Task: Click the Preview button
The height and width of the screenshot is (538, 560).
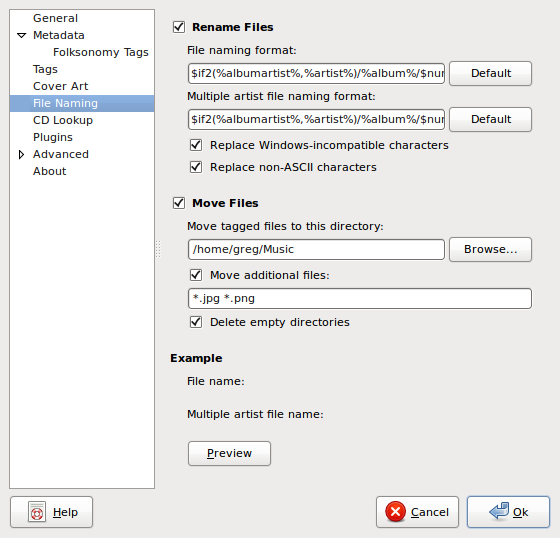Action: 229,453
